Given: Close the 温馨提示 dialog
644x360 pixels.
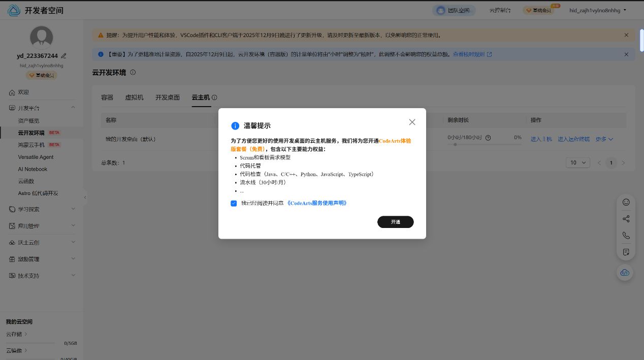Looking at the screenshot, I should coord(412,122).
